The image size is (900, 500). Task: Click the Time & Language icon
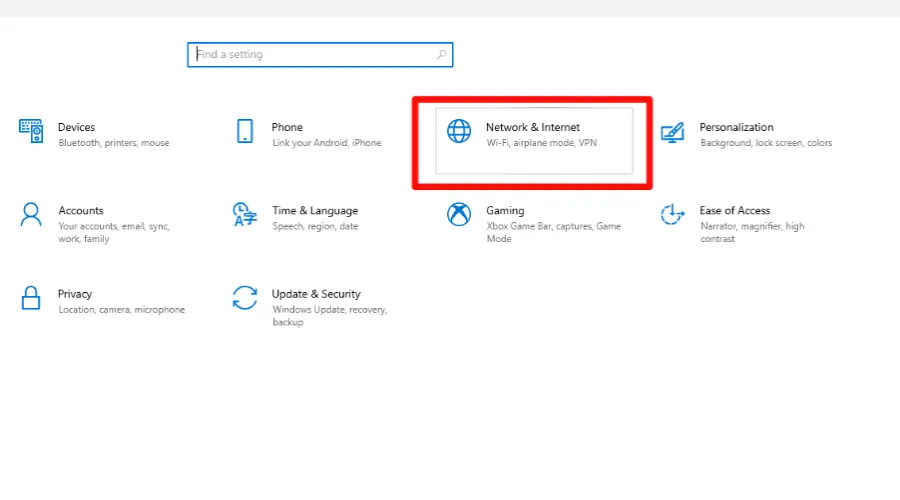[245, 214]
